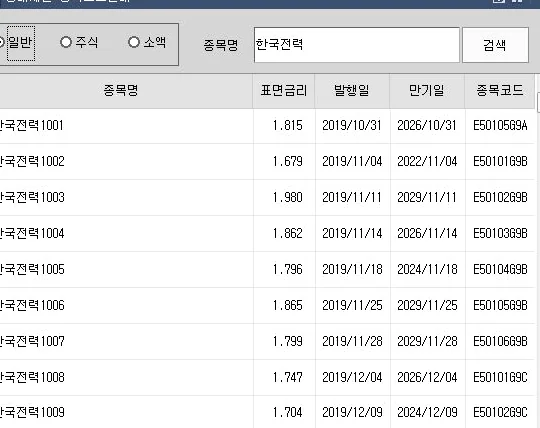Click issue date 2019/11/18
The height and width of the screenshot is (428, 540).
coord(352,270)
